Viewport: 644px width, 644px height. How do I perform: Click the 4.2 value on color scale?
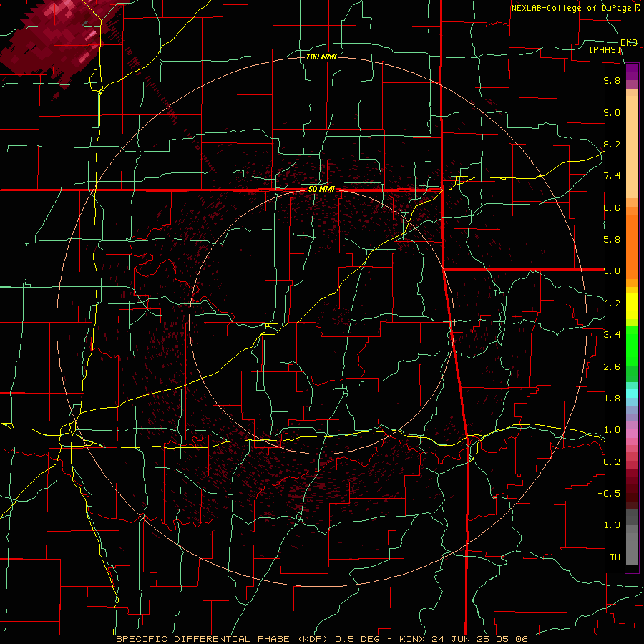click(x=612, y=303)
